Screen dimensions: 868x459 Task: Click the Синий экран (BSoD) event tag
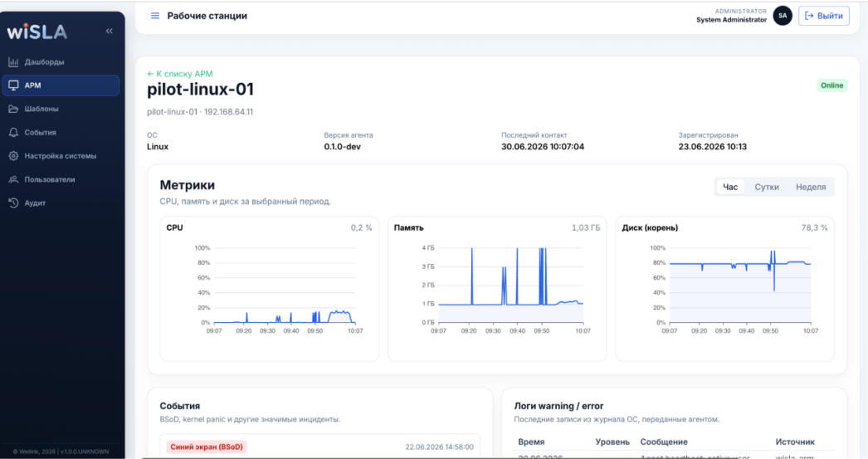(207, 447)
